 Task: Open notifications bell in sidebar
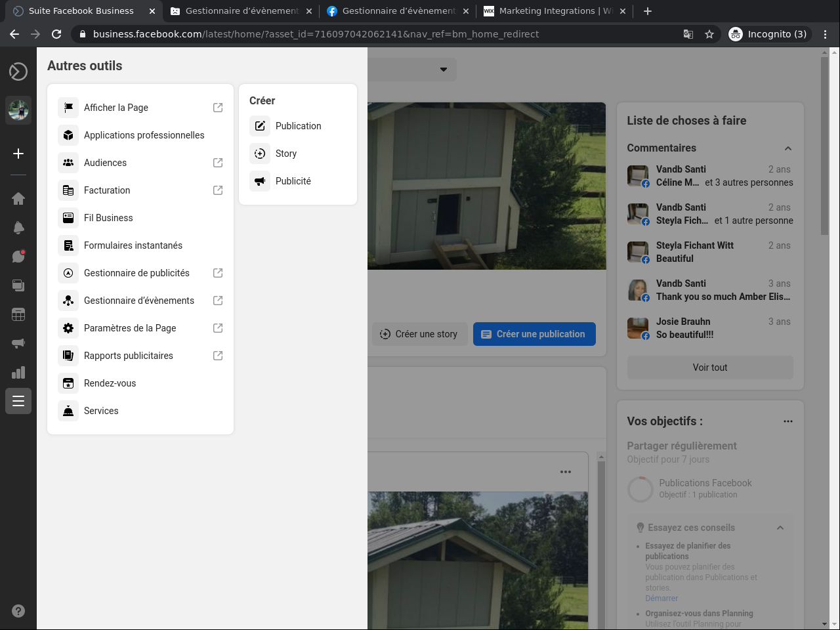click(18, 228)
